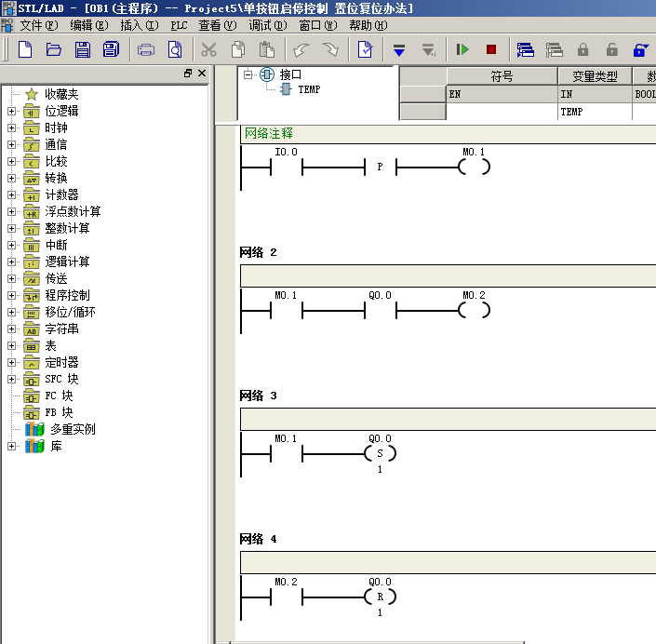Click the gray monitoring list icon

click(x=555, y=50)
